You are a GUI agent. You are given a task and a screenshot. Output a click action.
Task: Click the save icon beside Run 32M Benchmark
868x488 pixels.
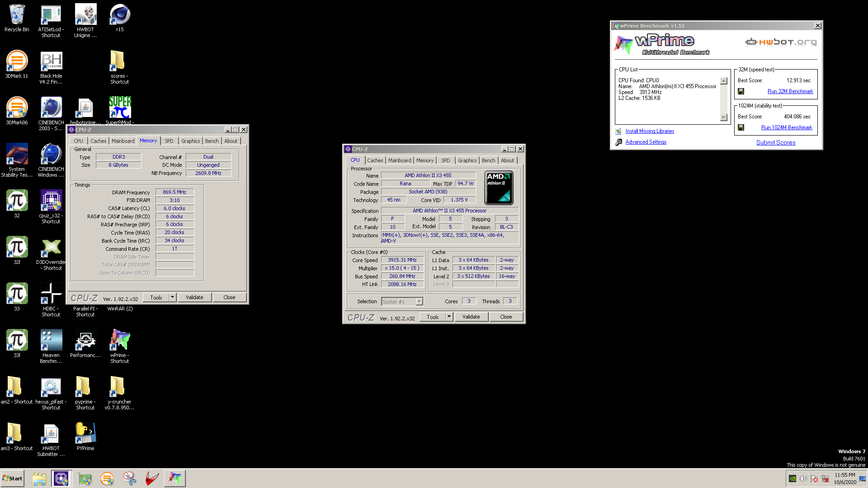click(741, 91)
